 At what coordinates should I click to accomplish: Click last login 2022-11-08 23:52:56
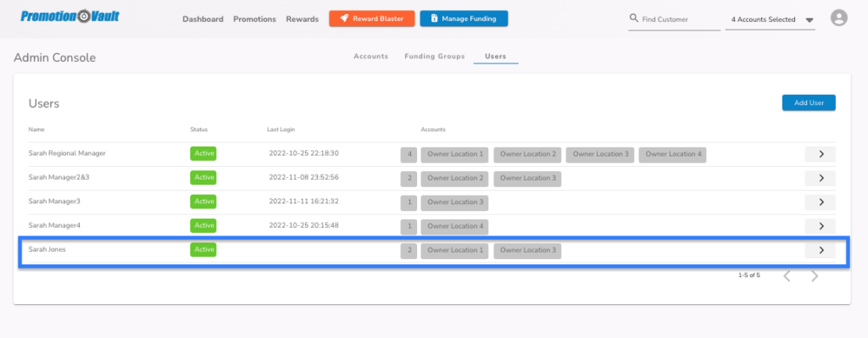pyautogui.click(x=303, y=178)
